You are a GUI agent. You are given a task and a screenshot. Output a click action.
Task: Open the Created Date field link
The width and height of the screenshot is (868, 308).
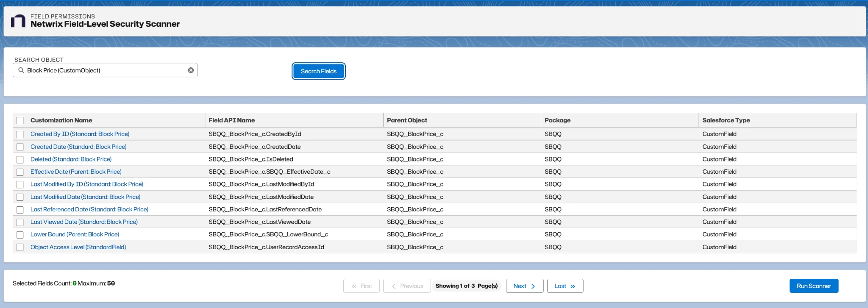78,147
